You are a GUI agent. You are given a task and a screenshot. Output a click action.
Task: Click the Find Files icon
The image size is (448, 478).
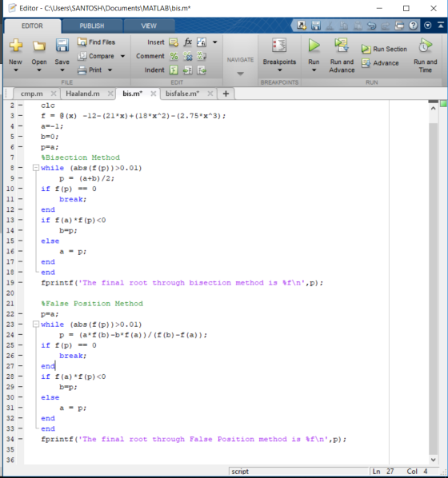tap(82, 42)
